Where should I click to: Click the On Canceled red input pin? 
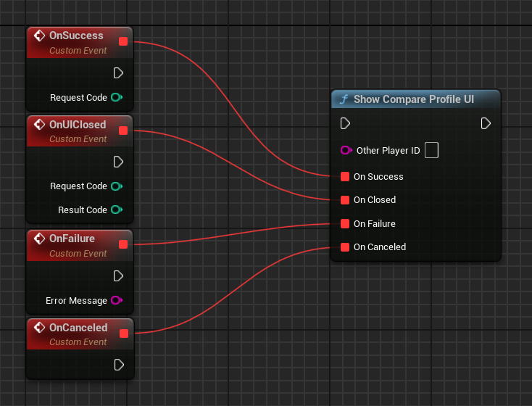pyautogui.click(x=345, y=247)
